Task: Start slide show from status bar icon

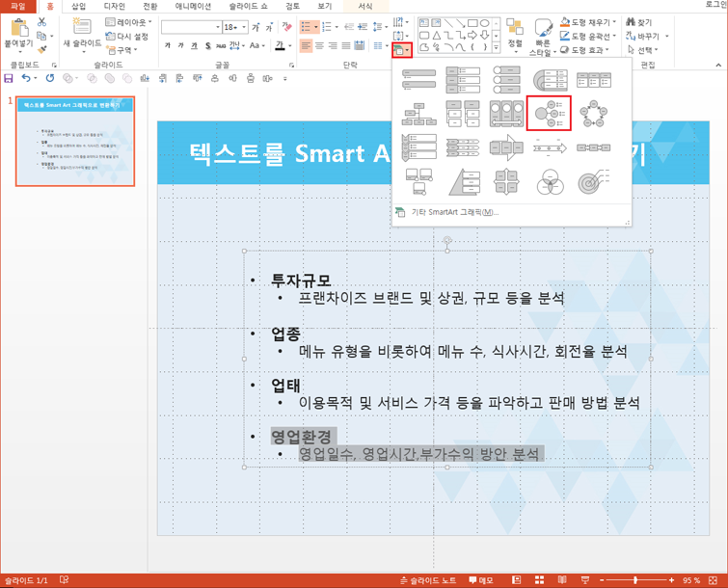Action: (x=585, y=580)
